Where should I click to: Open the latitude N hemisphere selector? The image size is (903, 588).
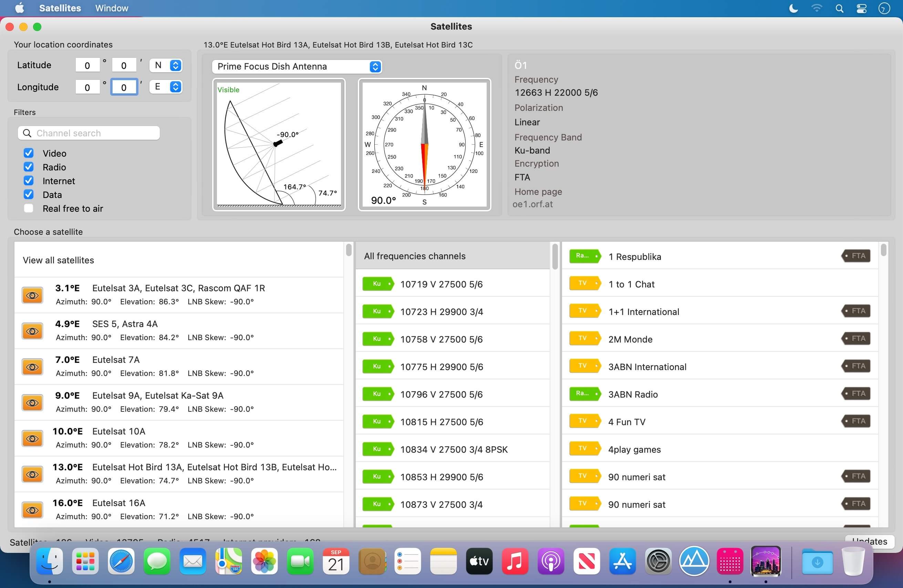pyautogui.click(x=166, y=65)
